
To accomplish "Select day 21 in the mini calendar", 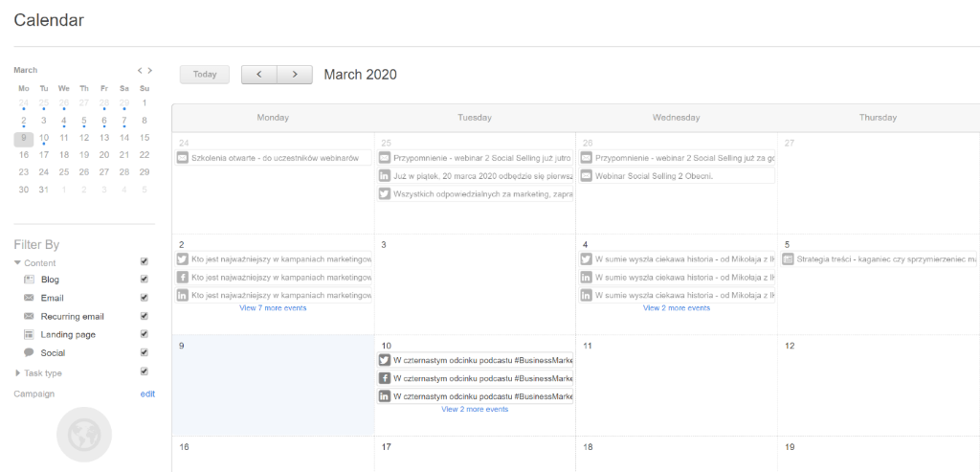I will pyautogui.click(x=124, y=154).
